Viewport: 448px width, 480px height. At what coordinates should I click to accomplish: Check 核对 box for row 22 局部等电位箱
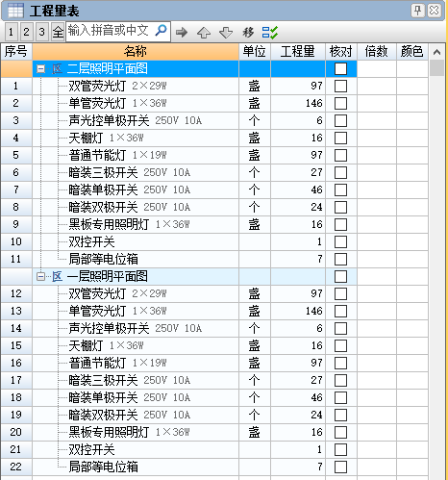click(340, 467)
